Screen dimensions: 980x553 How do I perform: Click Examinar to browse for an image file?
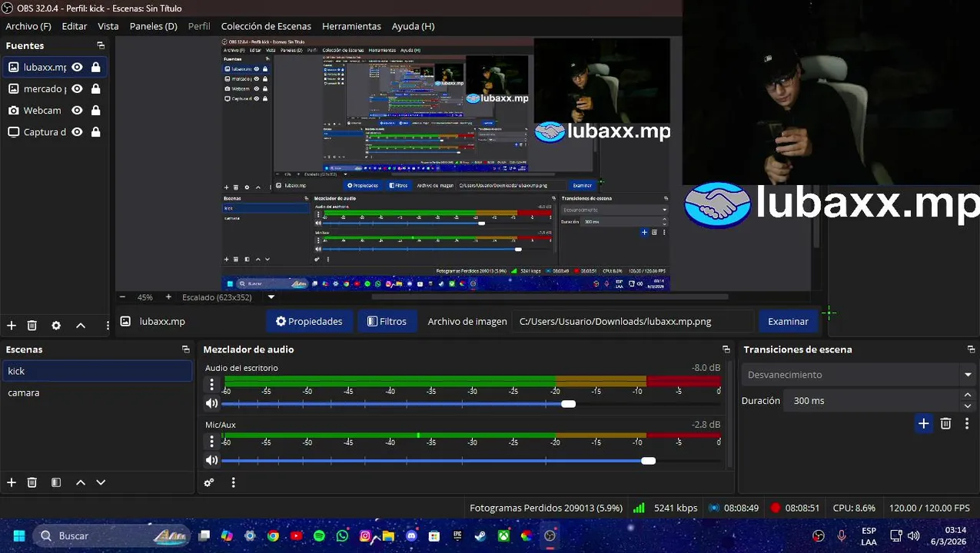tap(788, 322)
